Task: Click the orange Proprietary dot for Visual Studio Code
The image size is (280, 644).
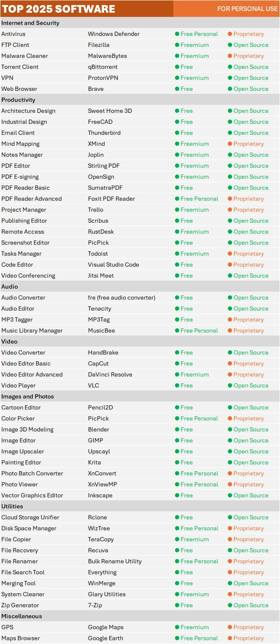Action: coord(230,265)
